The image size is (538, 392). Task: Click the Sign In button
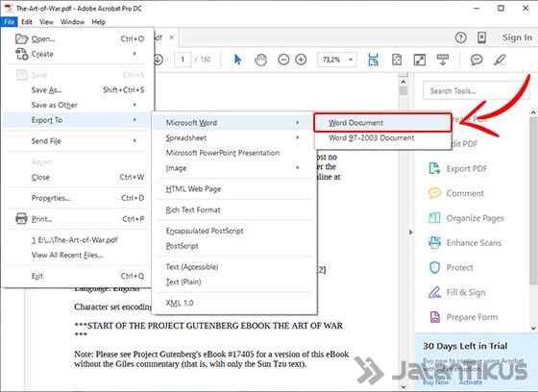click(517, 37)
